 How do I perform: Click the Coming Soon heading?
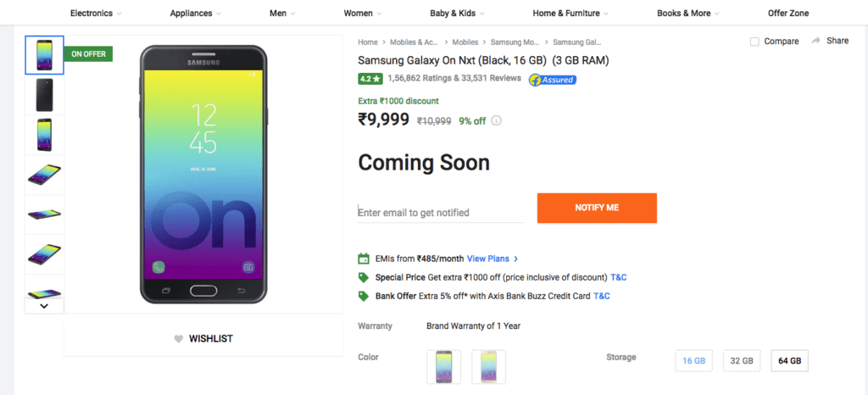pos(424,163)
